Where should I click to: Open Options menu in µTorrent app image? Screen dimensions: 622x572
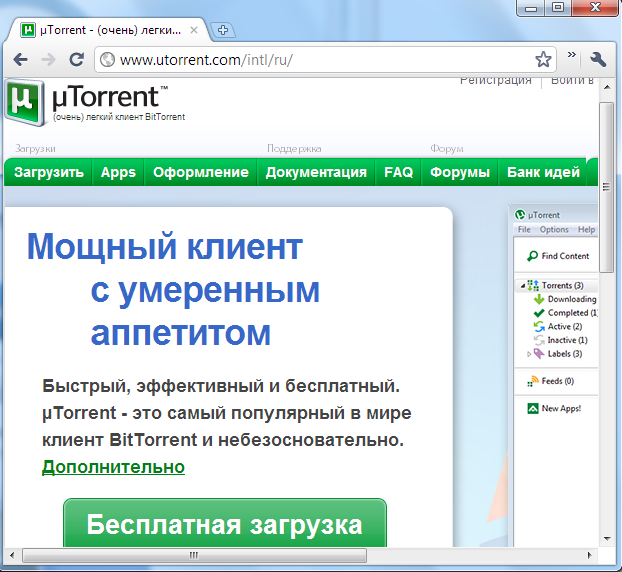(x=554, y=229)
